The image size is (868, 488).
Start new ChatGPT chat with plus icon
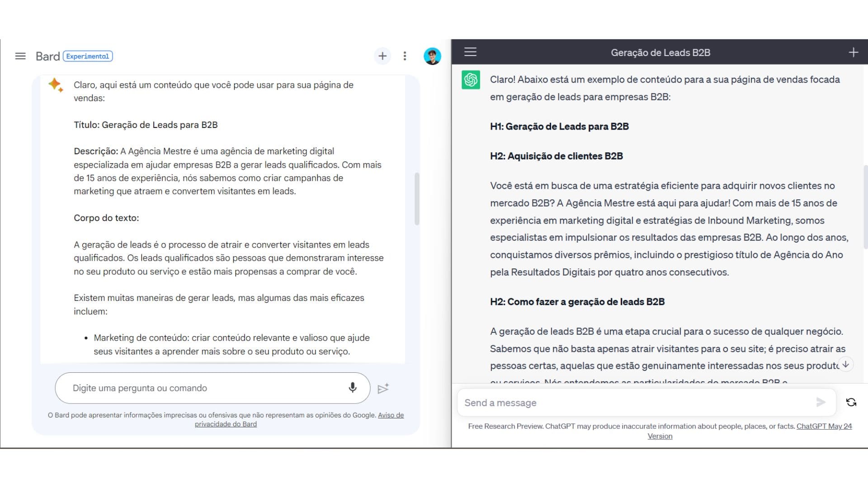pos(853,52)
